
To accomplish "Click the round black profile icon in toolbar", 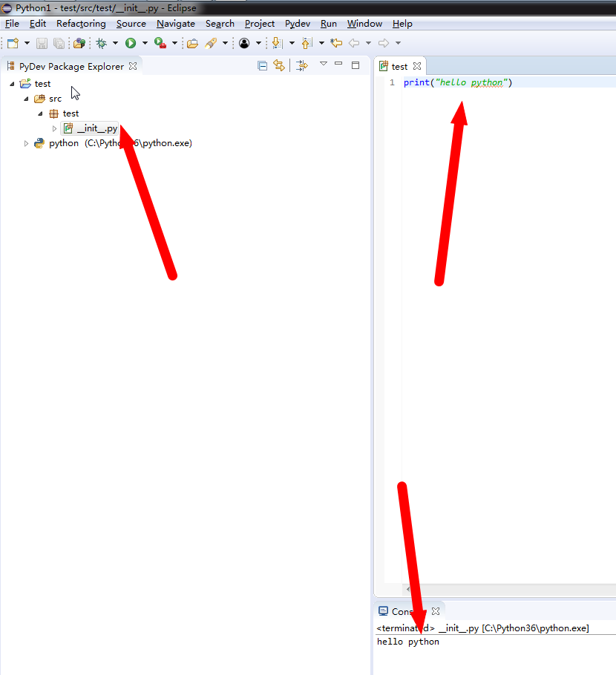I will click(244, 43).
